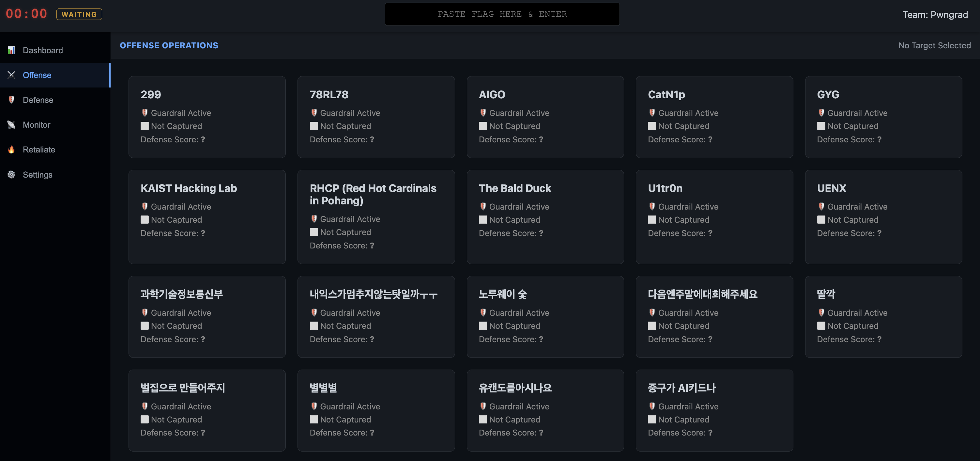Toggle Not Captured on the 딸깍 card
The width and height of the screenshot is (980, 461).
(x=821, y=326)
